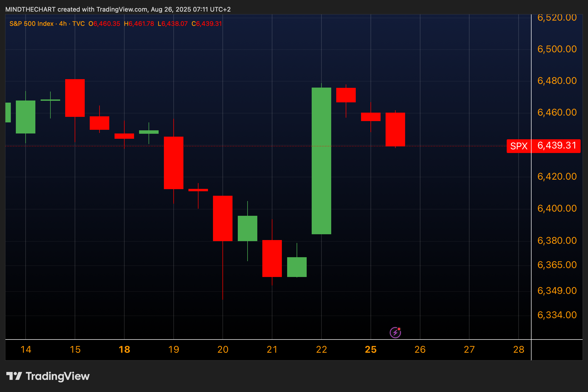The width and height of the screenshot is (588, 392).
Task: Click the purple lightning bolt event icon
Action: tap(395, 332)
